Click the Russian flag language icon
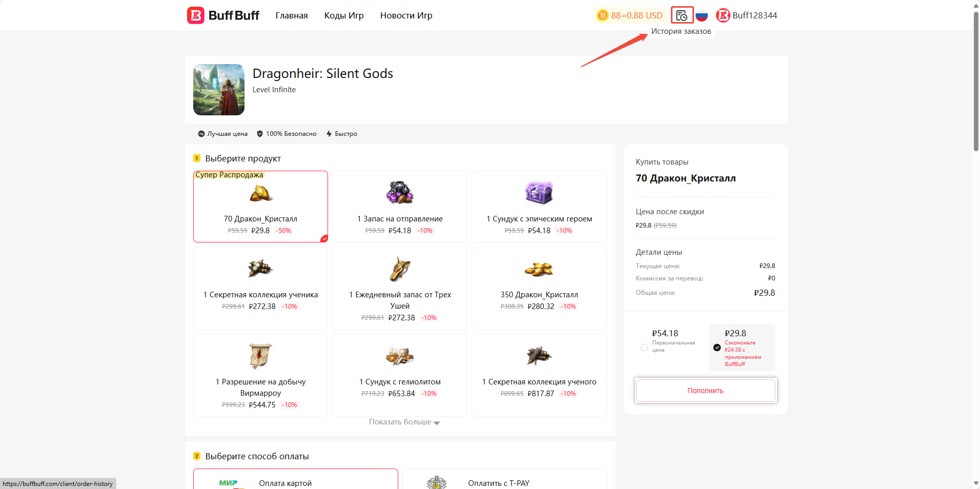 (702, 15)
